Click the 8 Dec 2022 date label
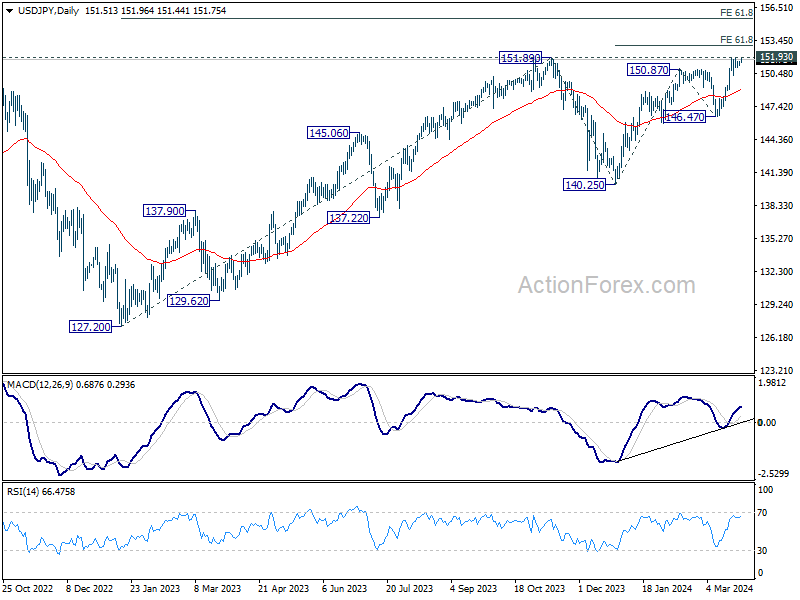The width and height of the screenshot is (800, 600). coord(90,588)
